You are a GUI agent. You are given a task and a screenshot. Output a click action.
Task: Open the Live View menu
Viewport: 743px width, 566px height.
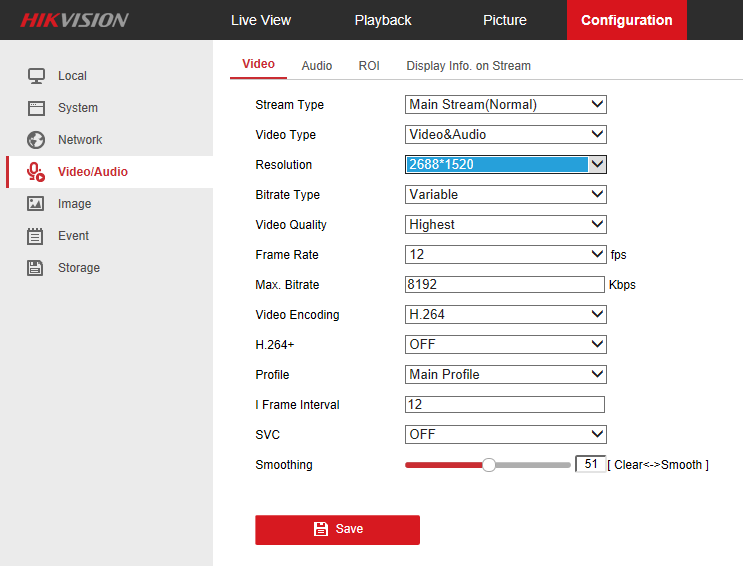click(261, 20)
